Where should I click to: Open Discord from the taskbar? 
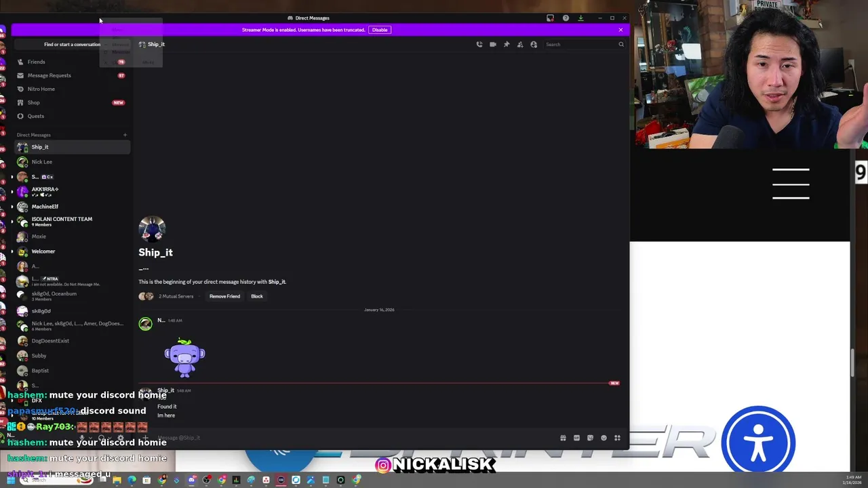click(x=192, y=481)
